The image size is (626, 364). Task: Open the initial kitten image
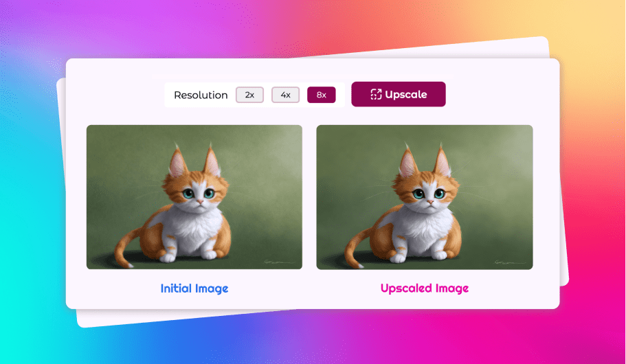pyautogui.click(x=194, y=196)
